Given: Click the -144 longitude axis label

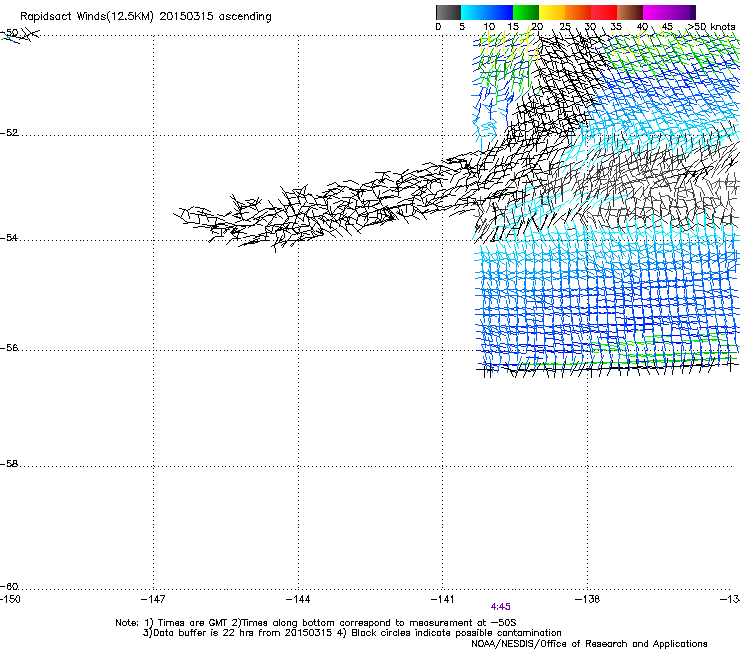Looking at the screenshot, I should [298, 599].
